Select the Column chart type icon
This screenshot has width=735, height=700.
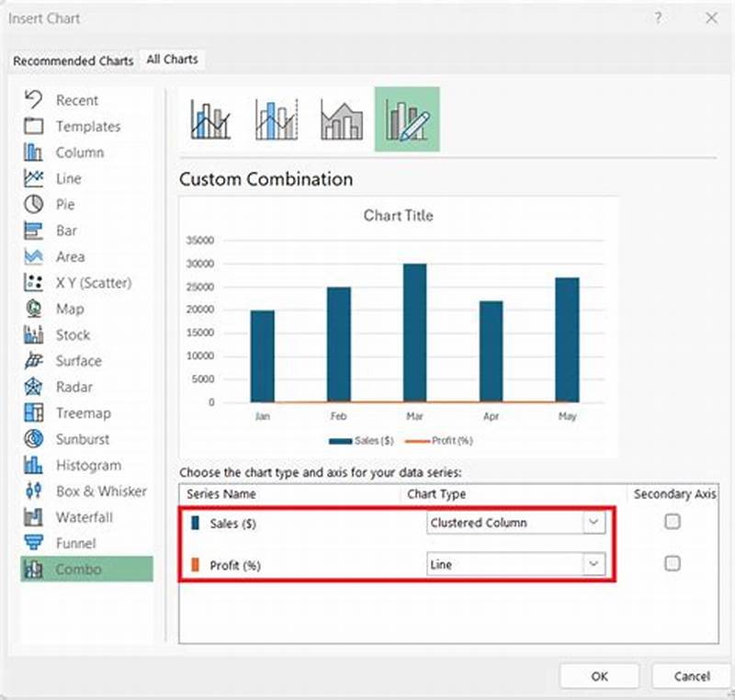click(x=64, y=152)
